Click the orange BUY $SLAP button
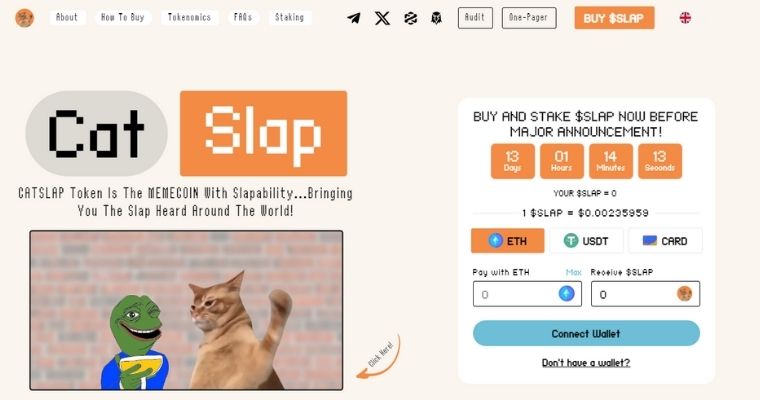Viewport: 760px width, 400px height. 614,18
